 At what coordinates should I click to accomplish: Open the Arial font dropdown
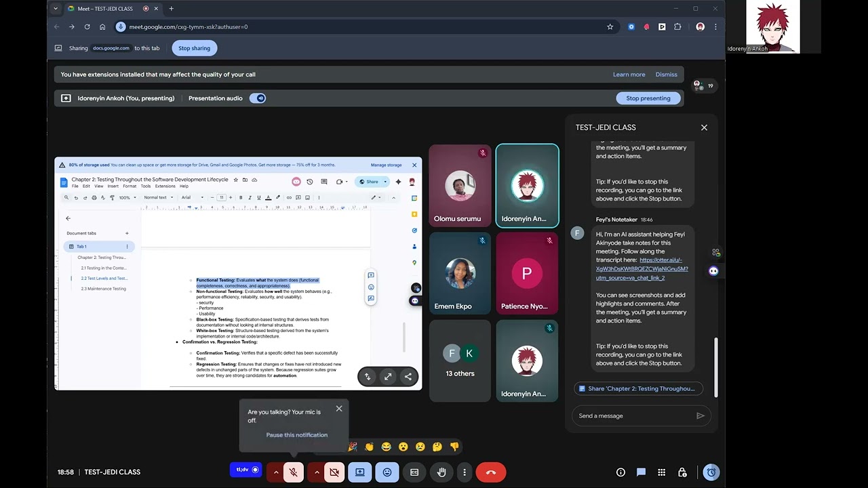tap(193, 198)
